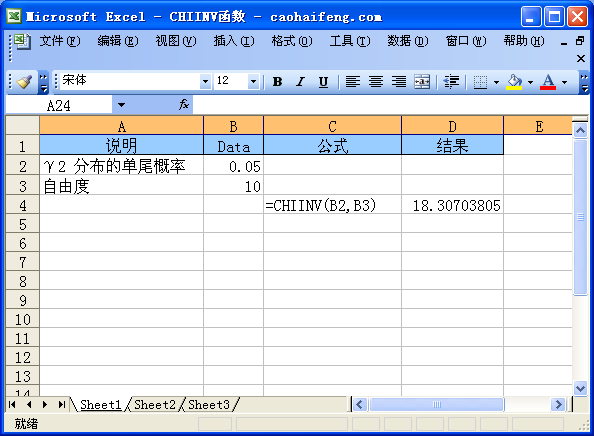Click the Select All corner button

pyautogui.click(x=23, y=125)
